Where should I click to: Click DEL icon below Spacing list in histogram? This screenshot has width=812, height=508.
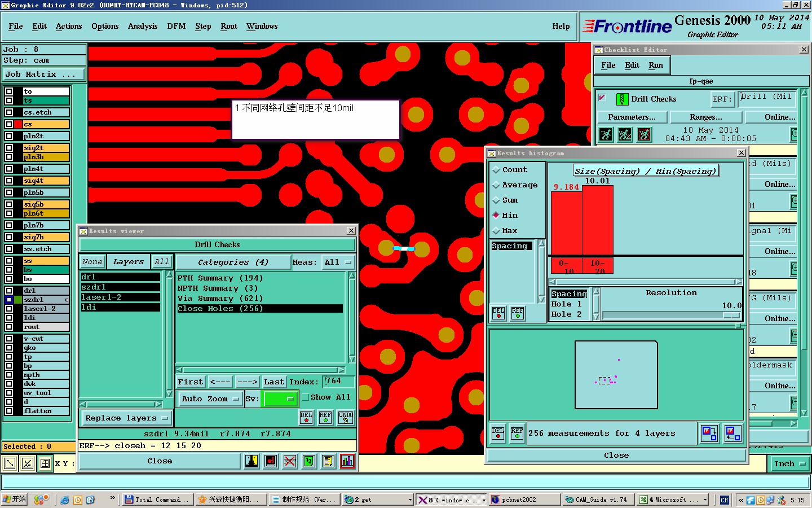498,313
